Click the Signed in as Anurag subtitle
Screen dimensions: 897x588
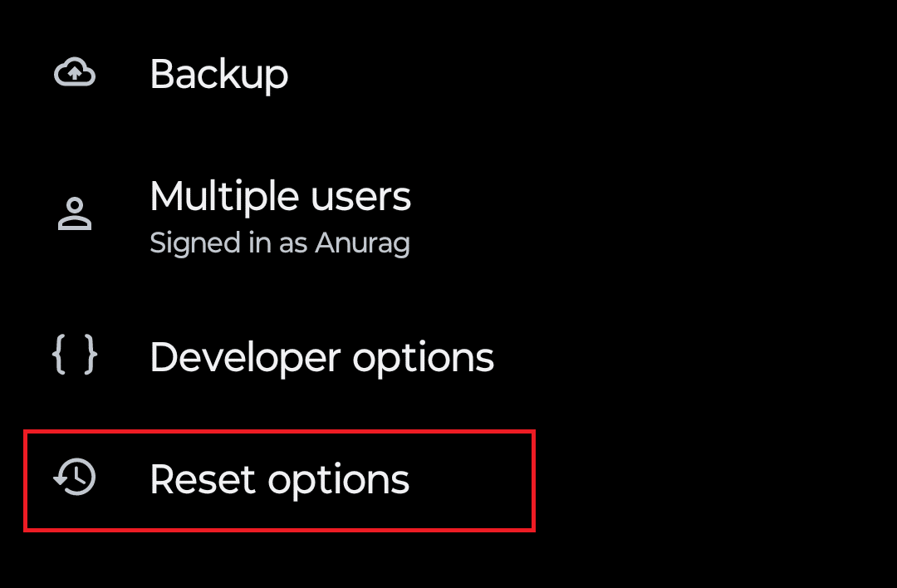(x=280, y=243)
